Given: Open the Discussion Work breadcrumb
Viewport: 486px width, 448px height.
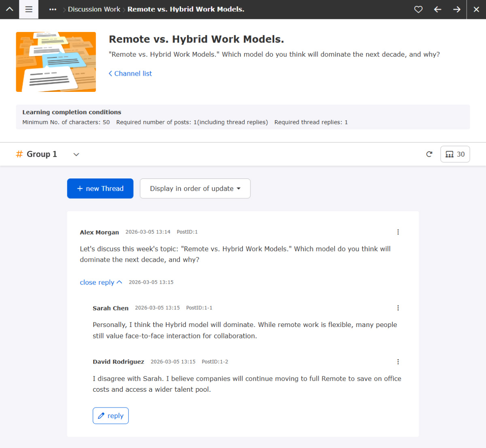Looking at the screenshot, I should pyautogui.click(x=94, y=9).
